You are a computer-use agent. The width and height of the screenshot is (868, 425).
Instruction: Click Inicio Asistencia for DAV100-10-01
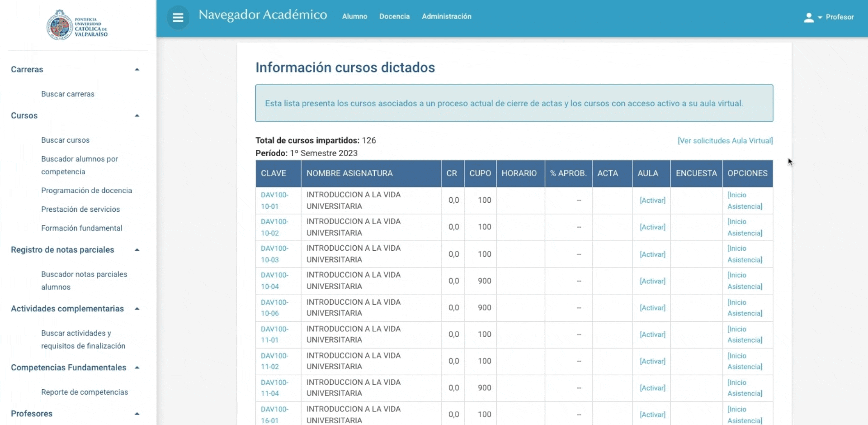[745, 201]
